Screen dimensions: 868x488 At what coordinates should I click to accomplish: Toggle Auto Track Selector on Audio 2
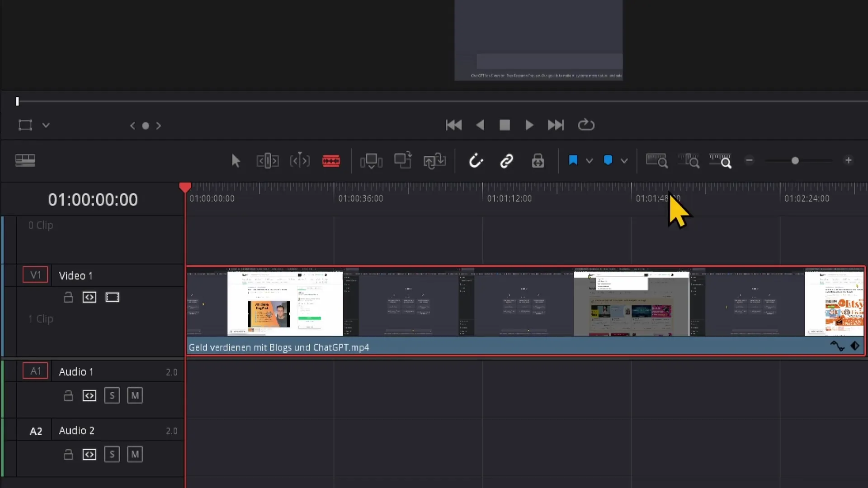point(90,455)
